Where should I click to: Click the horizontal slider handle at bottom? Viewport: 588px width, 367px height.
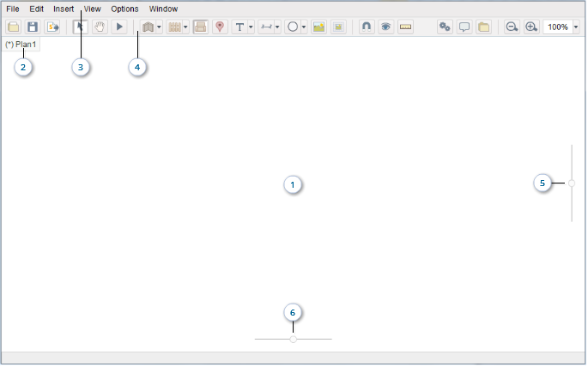coord(294,340)
